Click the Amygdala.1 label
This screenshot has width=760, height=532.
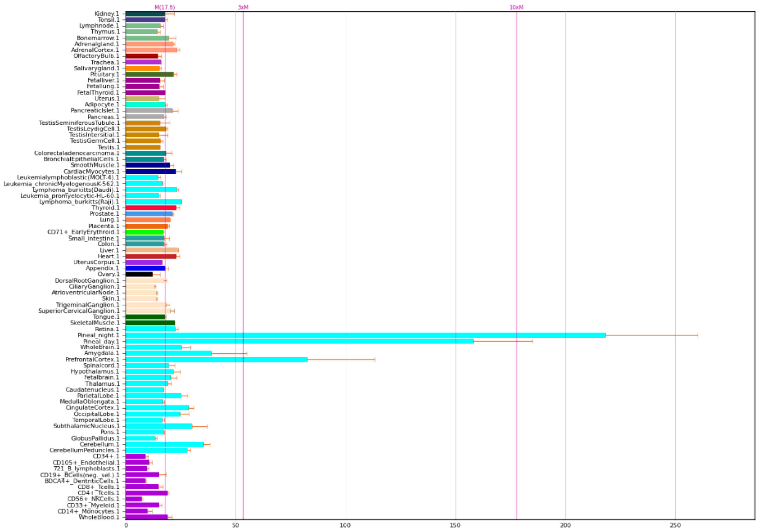102,353
